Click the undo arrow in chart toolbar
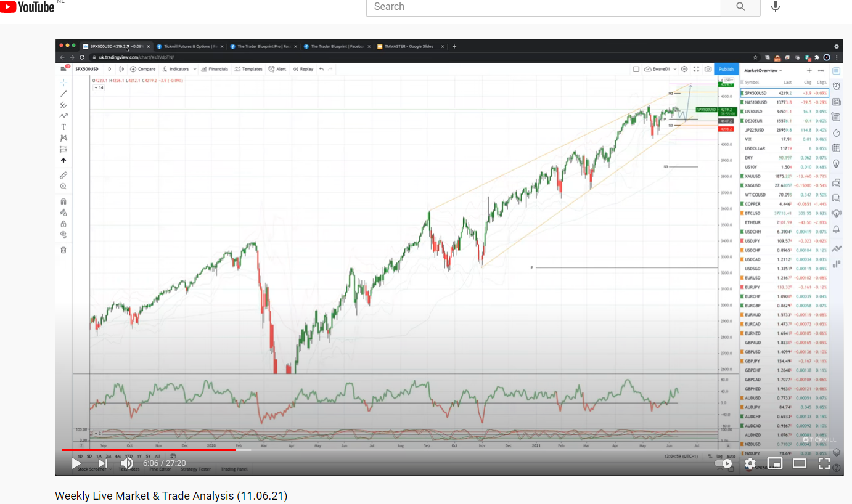 coord(322,69)
